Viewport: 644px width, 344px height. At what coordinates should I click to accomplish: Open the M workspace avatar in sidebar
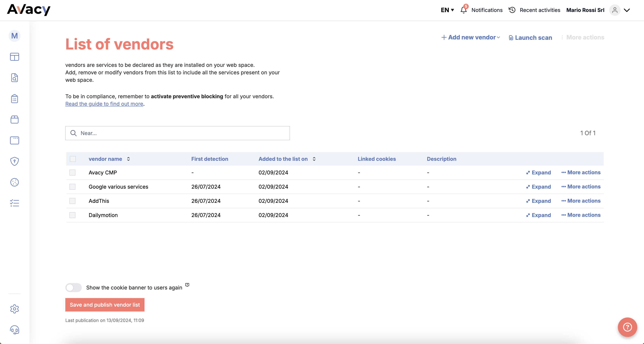15,36
